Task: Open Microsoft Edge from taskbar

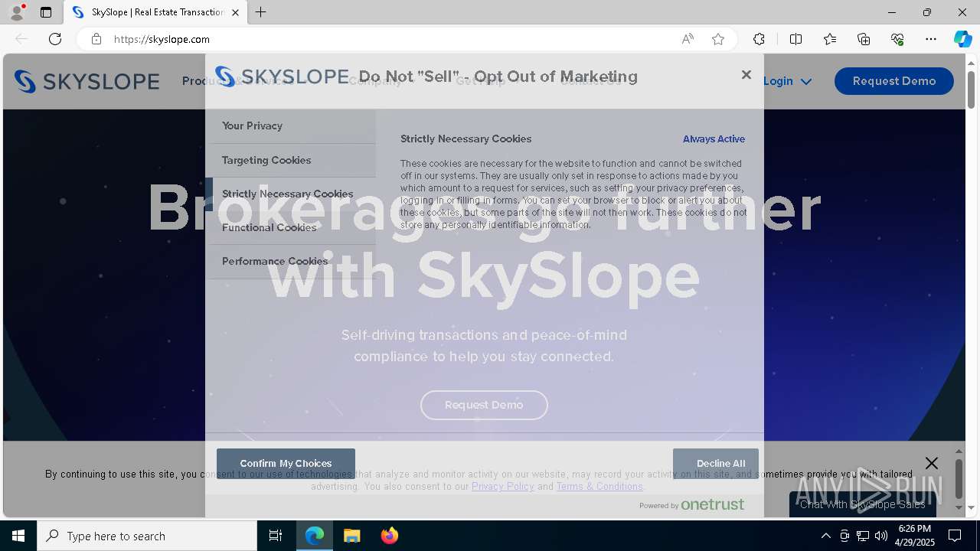Action: click(x=315, y=536)
